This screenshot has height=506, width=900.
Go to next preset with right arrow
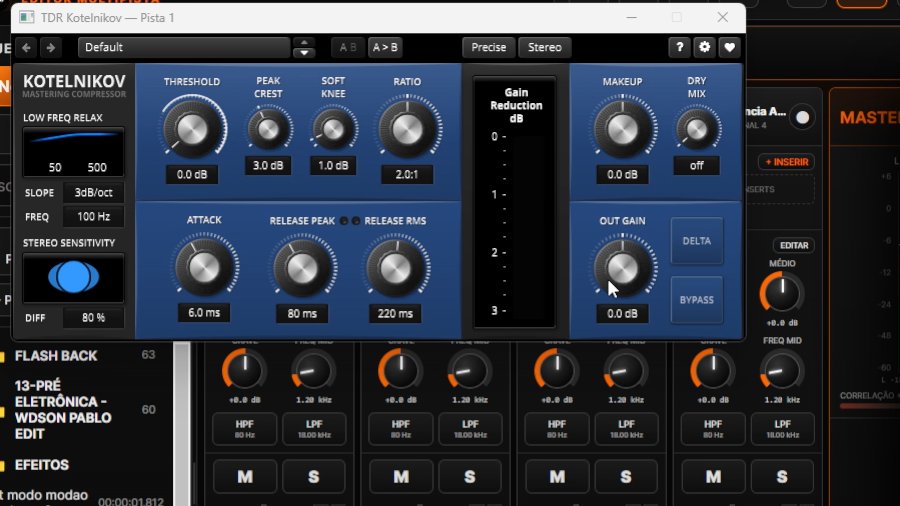pos(51,48)
